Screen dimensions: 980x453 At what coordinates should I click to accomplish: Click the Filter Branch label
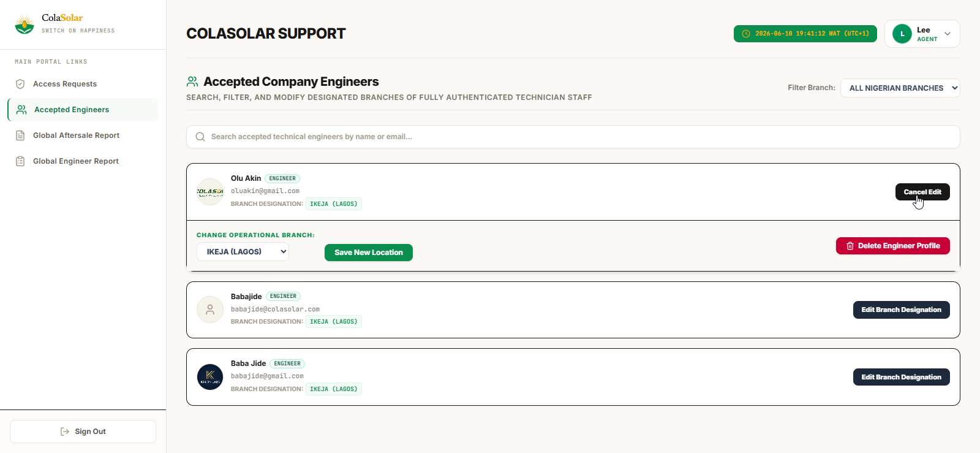(812, 88)
